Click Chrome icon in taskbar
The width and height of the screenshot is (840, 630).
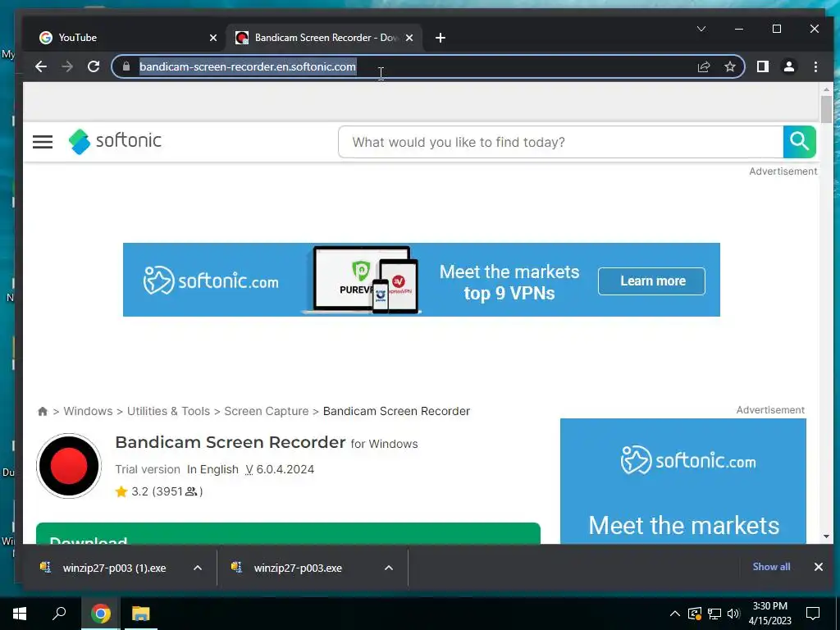tap(101, 614)
